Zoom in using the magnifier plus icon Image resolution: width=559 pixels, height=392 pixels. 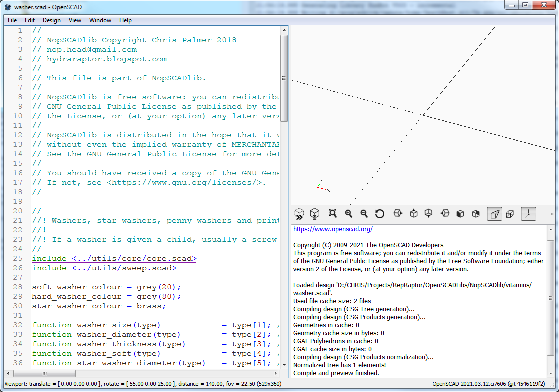point(348,214)
